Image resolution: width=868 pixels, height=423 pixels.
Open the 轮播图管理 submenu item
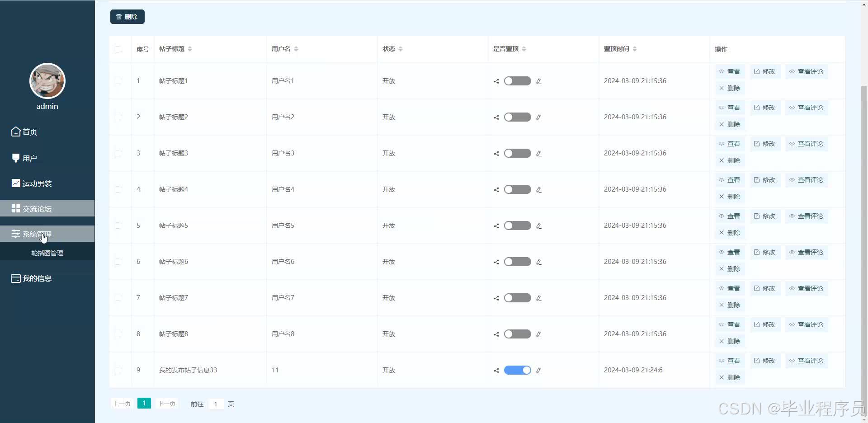click(x=47, y=253)
